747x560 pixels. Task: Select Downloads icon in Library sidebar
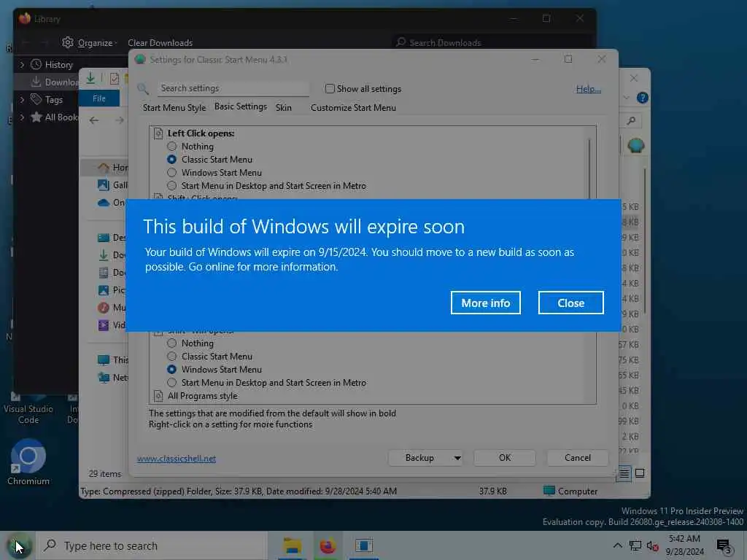36,82
